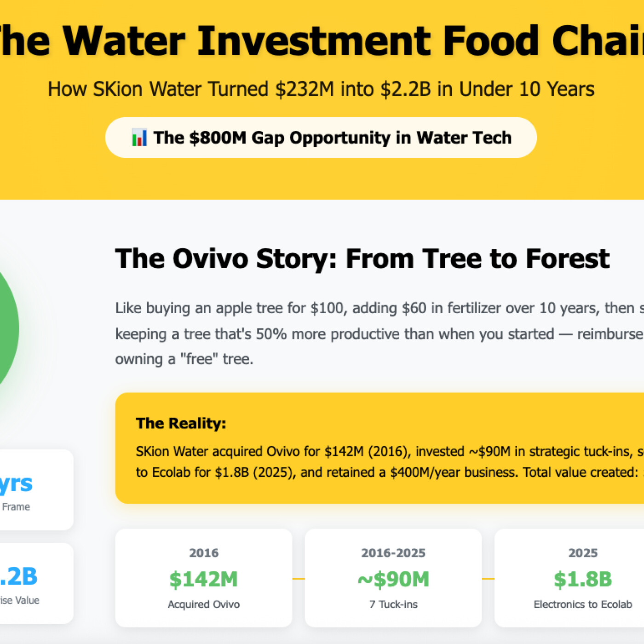Click the "Acquired Ovivo" caption

point(203,604)
